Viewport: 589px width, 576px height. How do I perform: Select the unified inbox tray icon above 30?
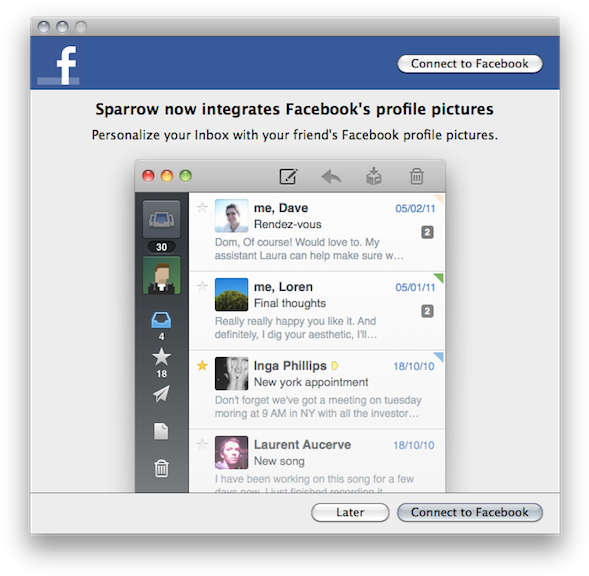162,219
